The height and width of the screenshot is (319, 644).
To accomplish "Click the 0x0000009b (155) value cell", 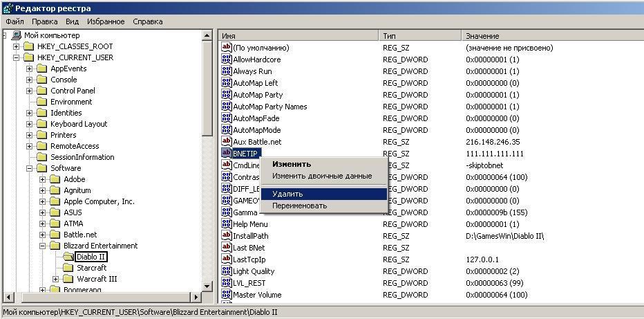I will (x=497, y=212).
